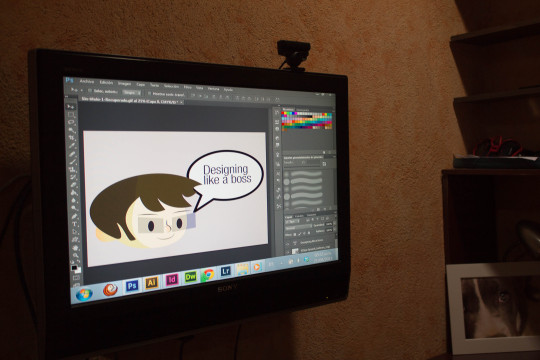
Task: Open the Filtro menu
Action: (187, 87)
